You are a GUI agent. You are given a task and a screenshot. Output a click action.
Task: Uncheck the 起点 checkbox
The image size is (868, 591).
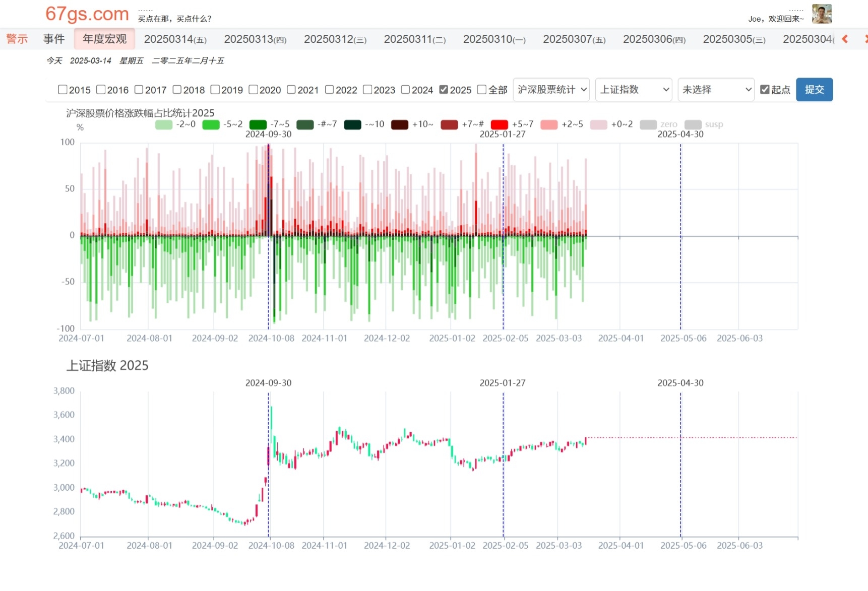(x=765, y=90)
